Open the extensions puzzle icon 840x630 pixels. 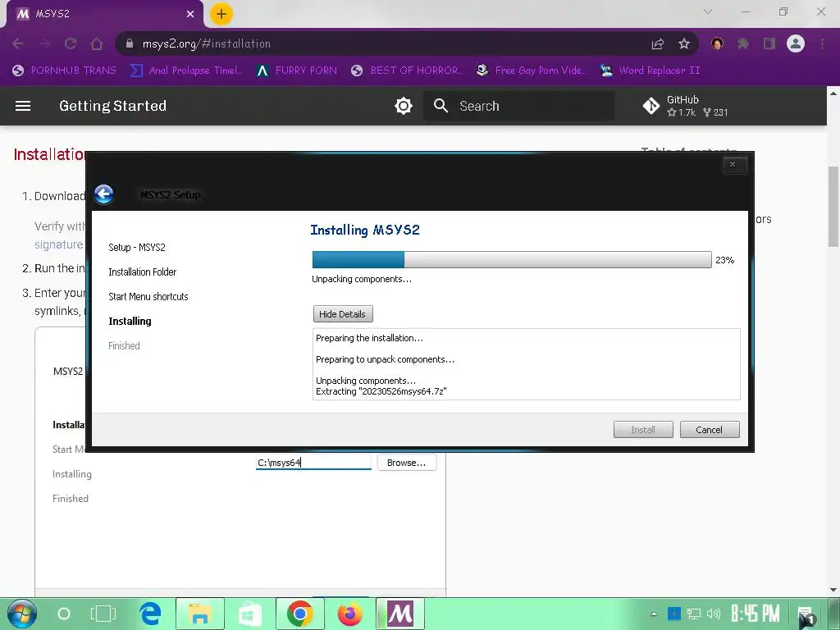pyautogui.click(x=743, y=44)
